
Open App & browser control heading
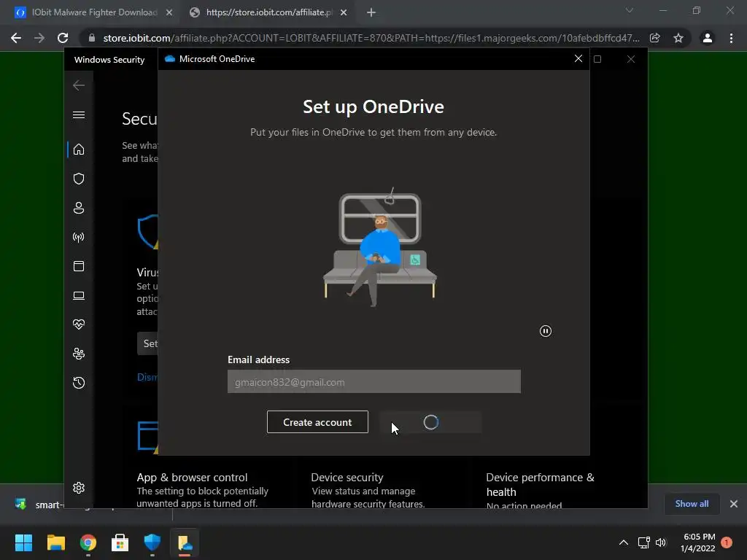[x=192, y=477]
